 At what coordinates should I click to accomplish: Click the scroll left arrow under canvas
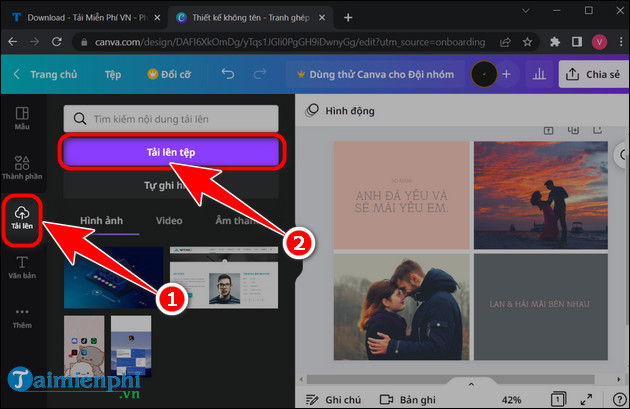click(301, 379)
